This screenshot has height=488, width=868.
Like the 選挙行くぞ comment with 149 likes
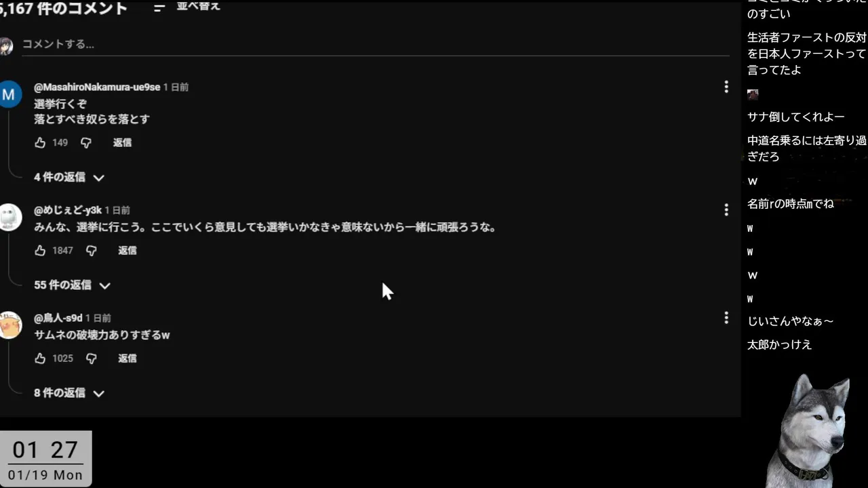[x=40, y=143]
